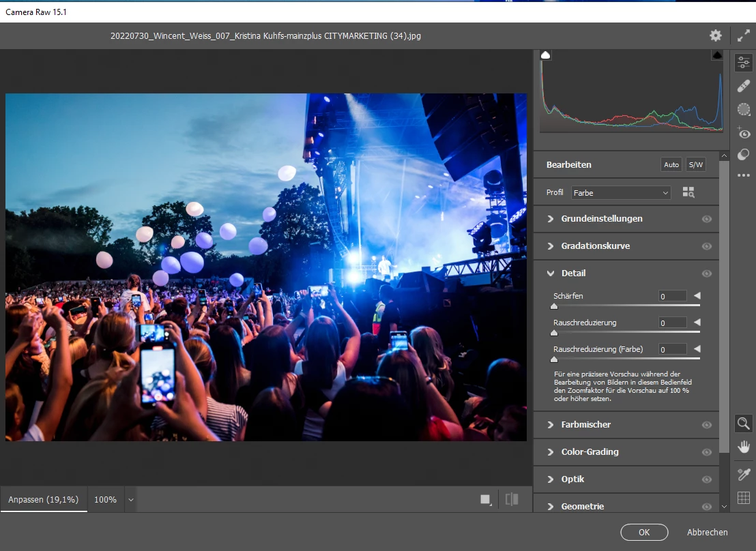756x551 pixels.
Task: Click the Schärfen value field
Action: [x=673, y=296]
